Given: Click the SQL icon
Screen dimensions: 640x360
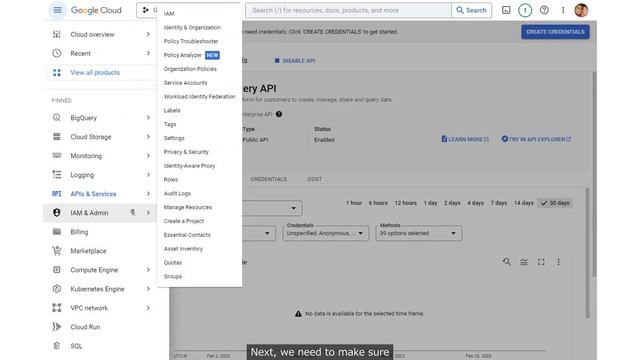Looking at the screenshot, I should 57,346.
